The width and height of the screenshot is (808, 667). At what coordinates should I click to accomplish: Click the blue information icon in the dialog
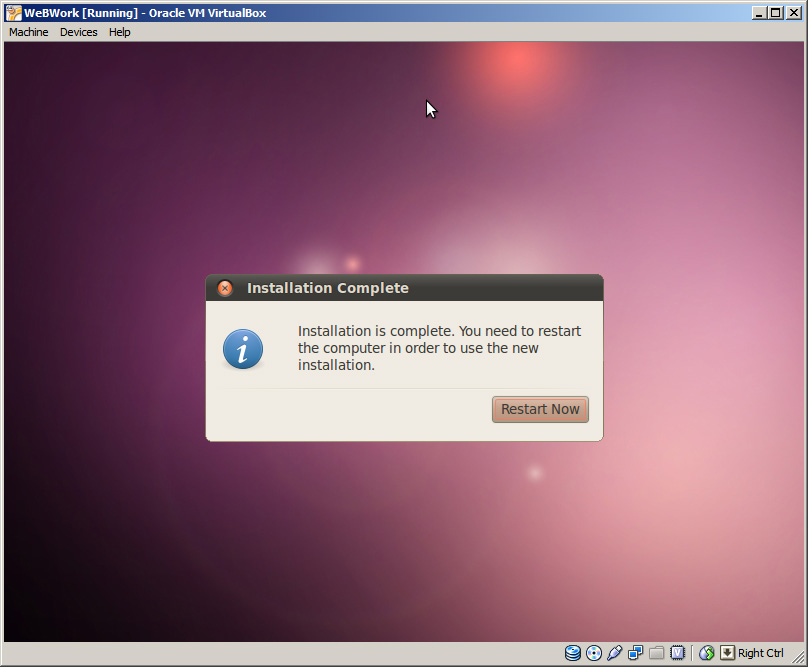point(243,349)
